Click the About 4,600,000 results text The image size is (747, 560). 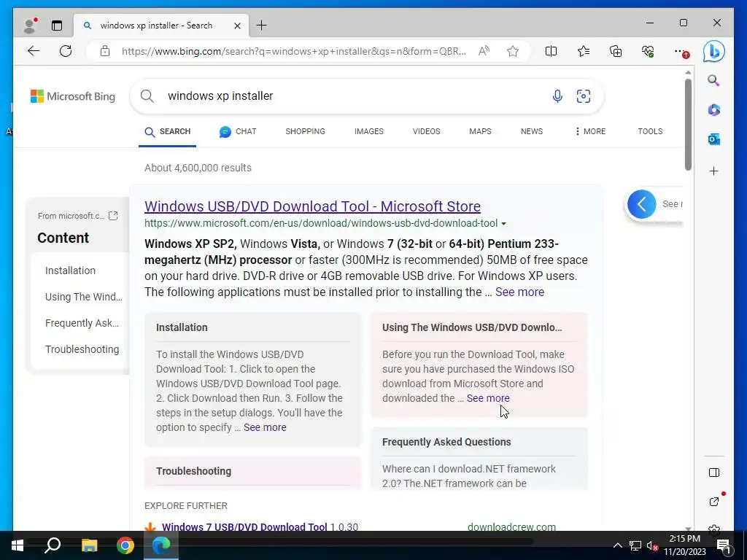[198, 168]
